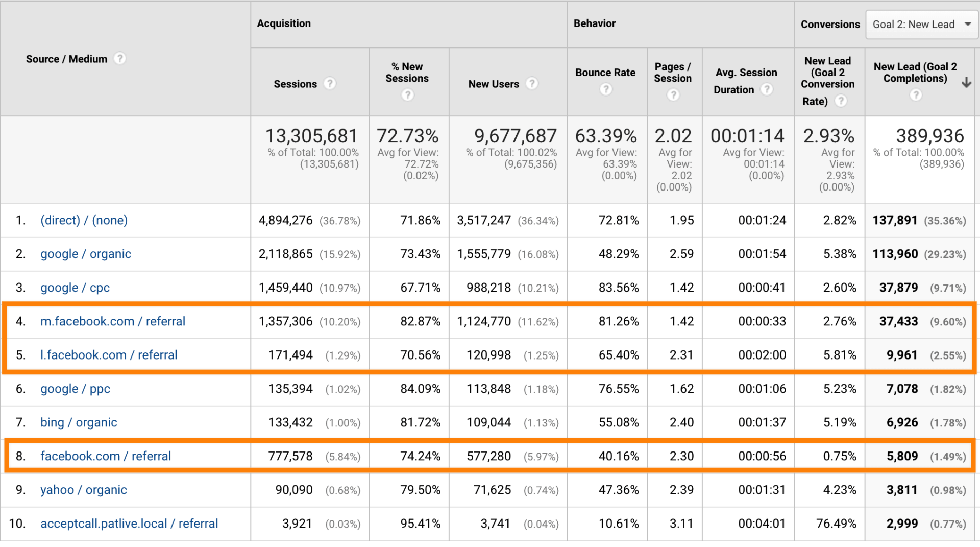Click the Goal 2 Conversion Rate help icon
The width and height of the screenshot is (980, 547).
click(x=840, y=101)
